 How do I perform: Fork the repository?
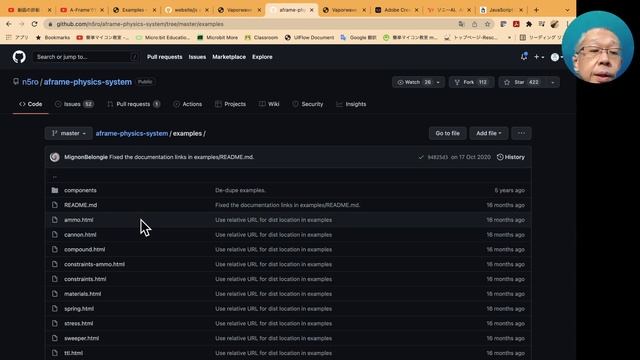point(471,82)
